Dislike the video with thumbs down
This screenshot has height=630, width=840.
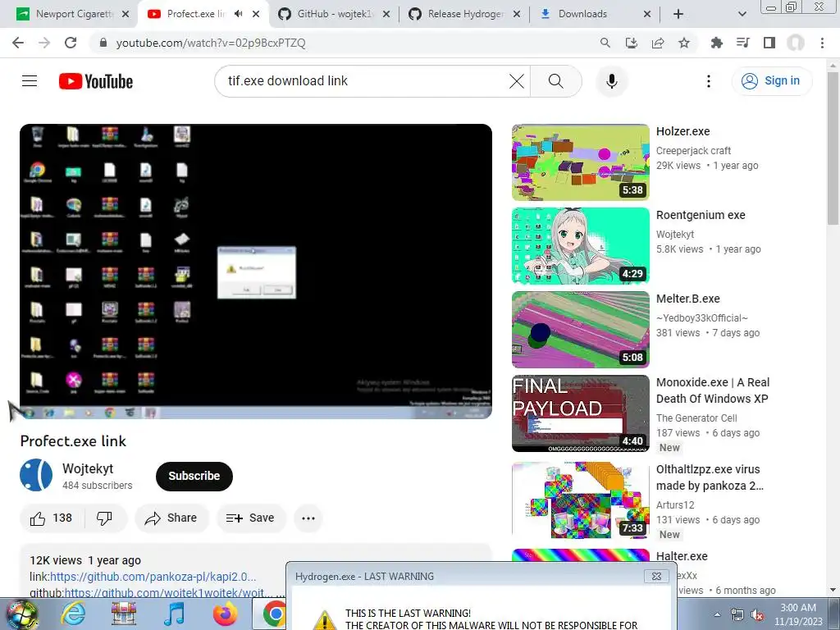coord(104,518)
